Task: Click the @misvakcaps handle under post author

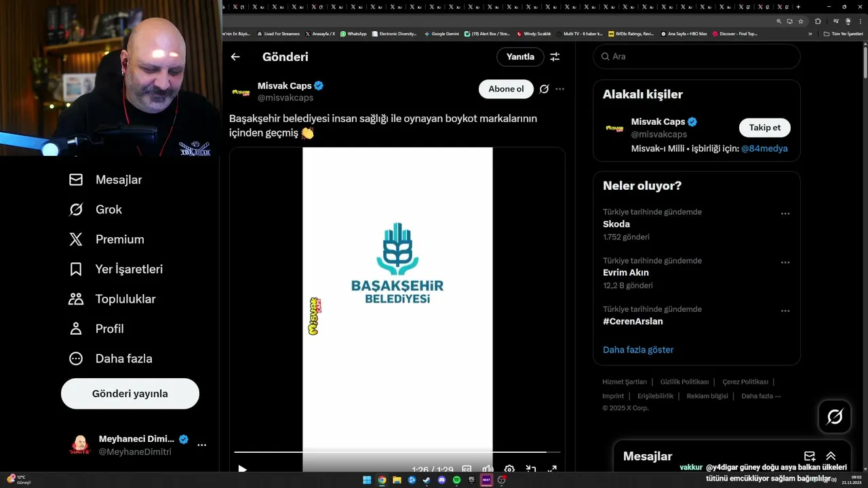Action: [x=285, y=98]
